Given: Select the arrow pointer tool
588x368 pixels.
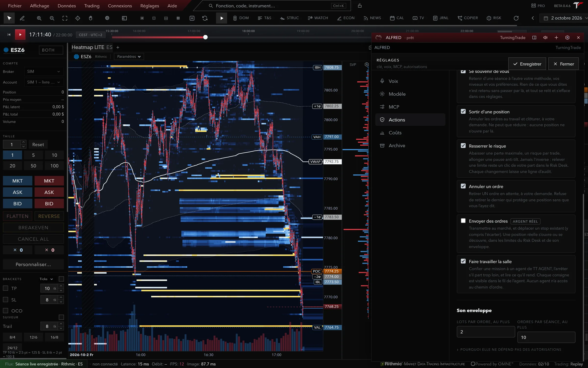Looking at the screenshot, I should click(9, 18).
